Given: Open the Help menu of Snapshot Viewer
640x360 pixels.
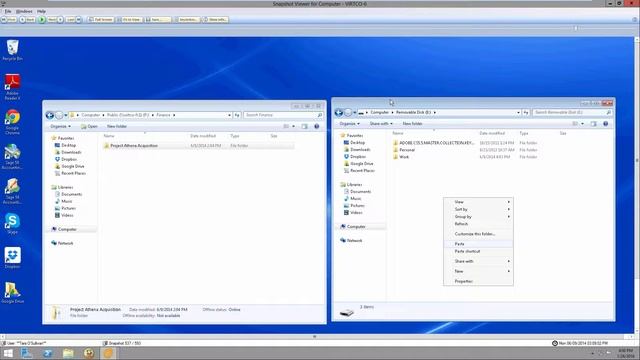Looking at the screenshot, I should point(41,11).
